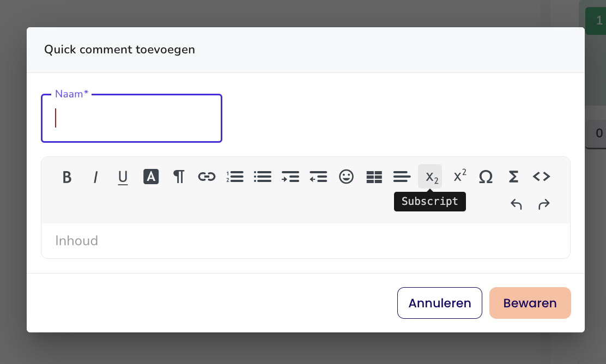Open the text color tool

[151, 177]
